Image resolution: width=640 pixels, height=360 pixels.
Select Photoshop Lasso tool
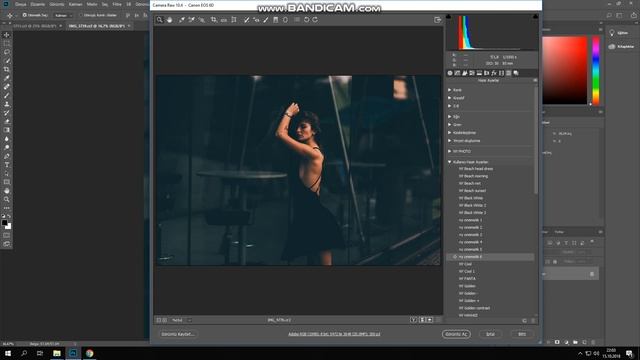tap(7, 52)
